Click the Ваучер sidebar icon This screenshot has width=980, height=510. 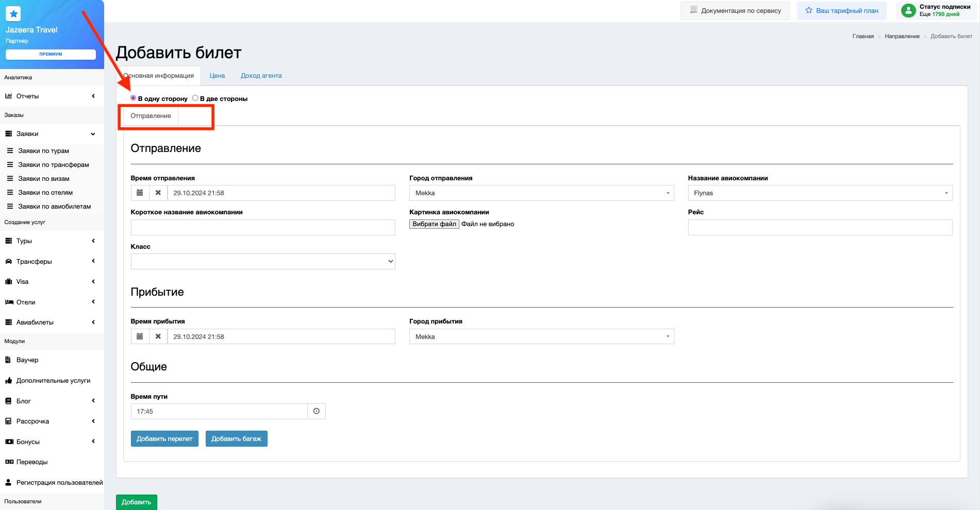(x=8, y=360)
